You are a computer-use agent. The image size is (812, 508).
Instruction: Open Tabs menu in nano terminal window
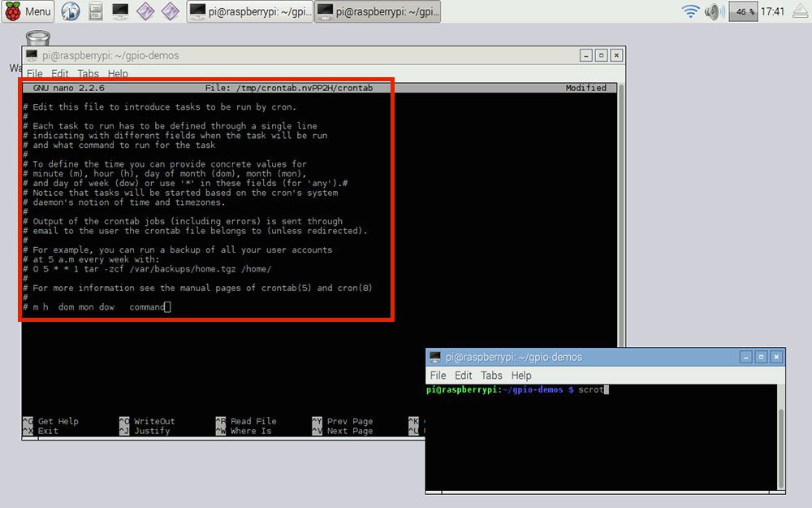(88, 73)
